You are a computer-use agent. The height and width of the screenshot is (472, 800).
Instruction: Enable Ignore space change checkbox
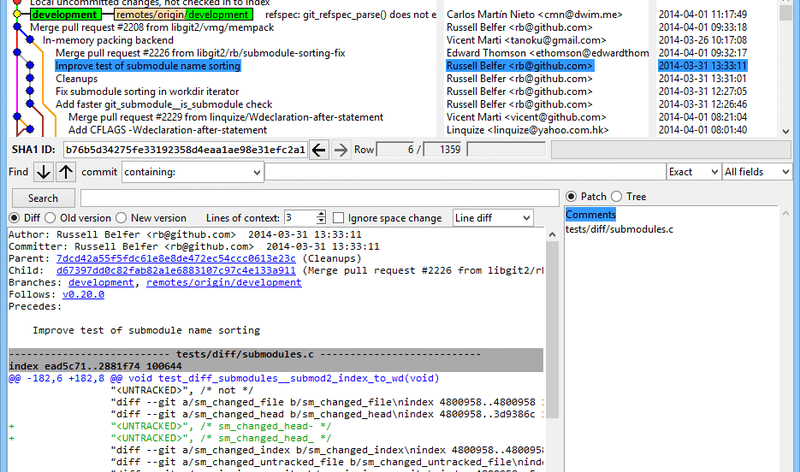(x=338, y=218)
